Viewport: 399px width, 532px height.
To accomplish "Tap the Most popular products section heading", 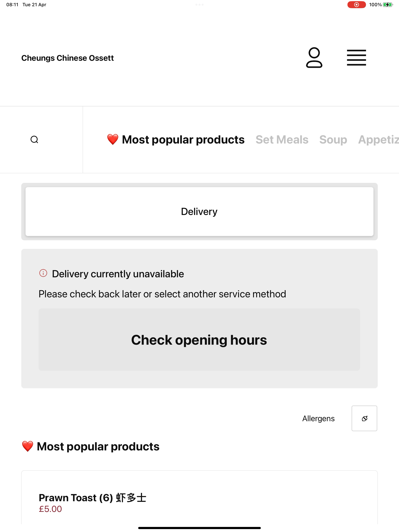I will click(90, 446).
